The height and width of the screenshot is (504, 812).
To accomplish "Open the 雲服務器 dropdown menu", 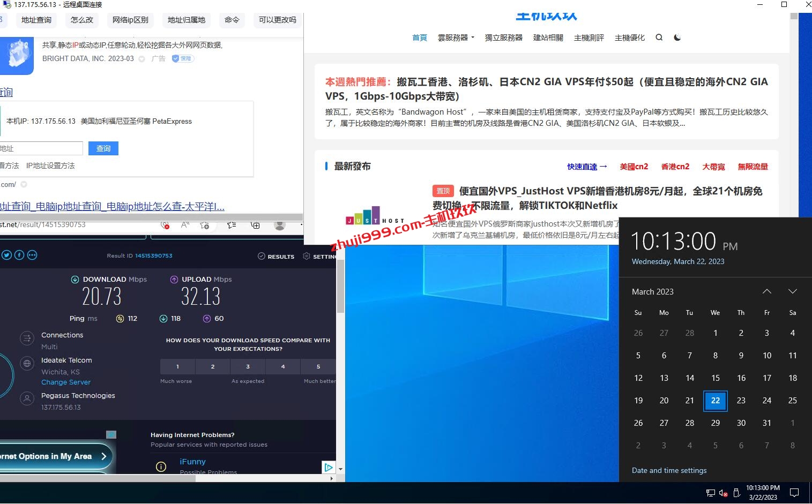I will (456, 37).
